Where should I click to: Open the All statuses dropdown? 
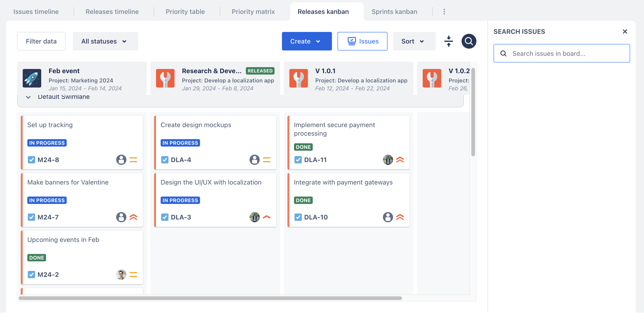point(105,41)
